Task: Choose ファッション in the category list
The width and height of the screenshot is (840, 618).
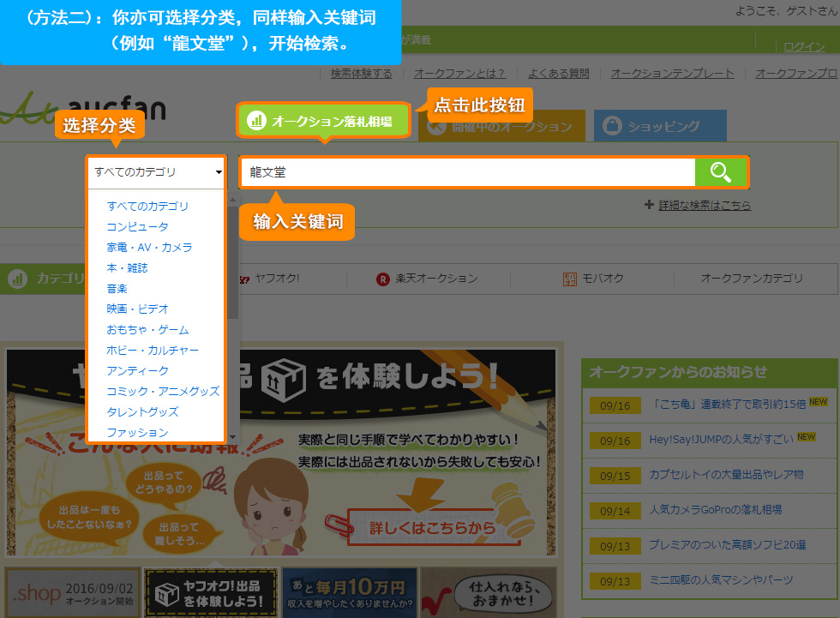Action: click(x=138, y=433)
